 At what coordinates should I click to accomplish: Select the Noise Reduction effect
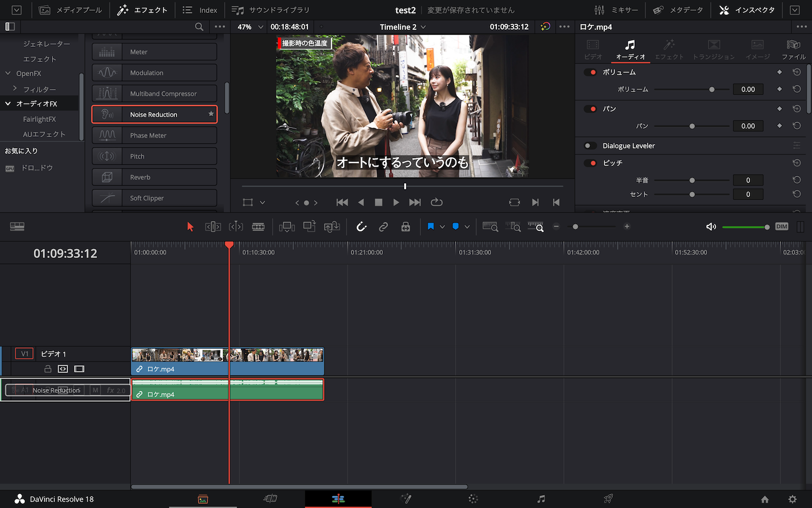click(155, 114)
